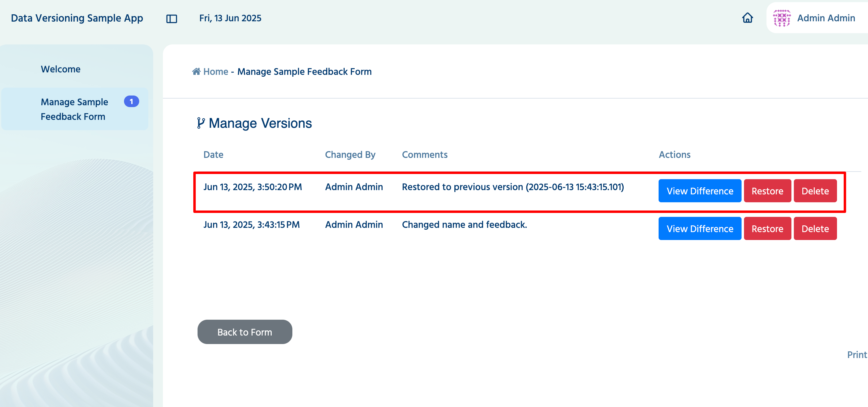This screenshot has height=407, width=868.
Task: Open the Welcome sidebar item
Action: 61,69
